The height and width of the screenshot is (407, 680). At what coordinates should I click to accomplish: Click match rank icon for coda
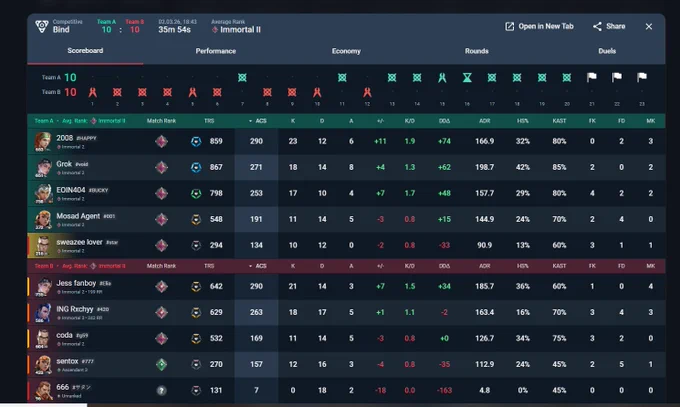[x=161, y=338]
